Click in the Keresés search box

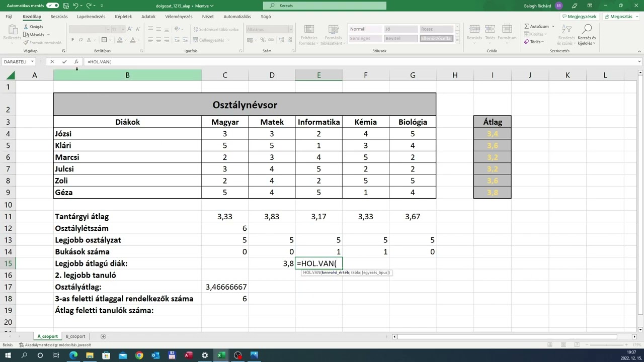(x=325, y=6)
